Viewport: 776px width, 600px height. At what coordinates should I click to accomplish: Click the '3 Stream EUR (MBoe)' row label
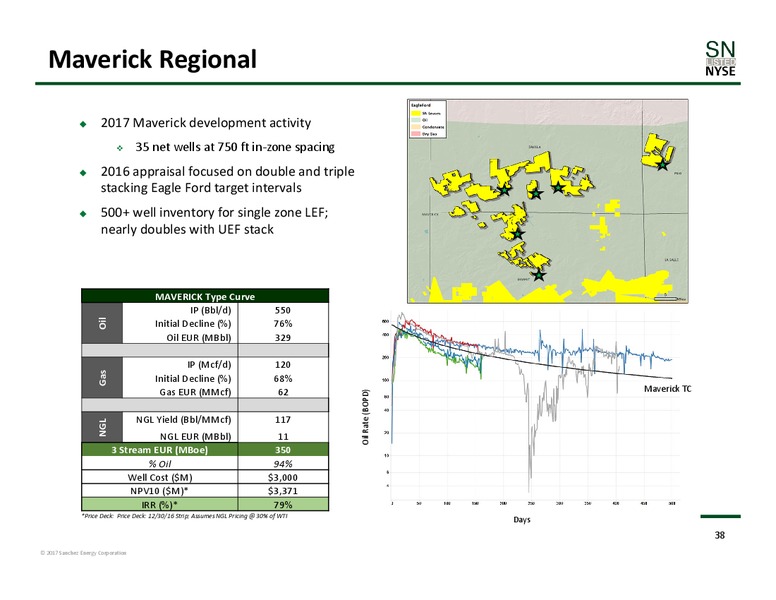[x=159, y=450]
